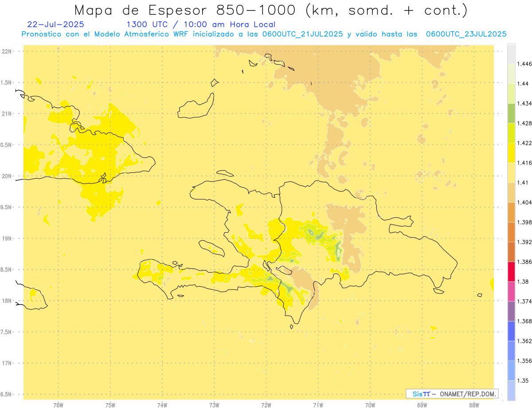
Task: Click the blue swatch between 1.362 and 1.368
Action: tap(511, 331)
